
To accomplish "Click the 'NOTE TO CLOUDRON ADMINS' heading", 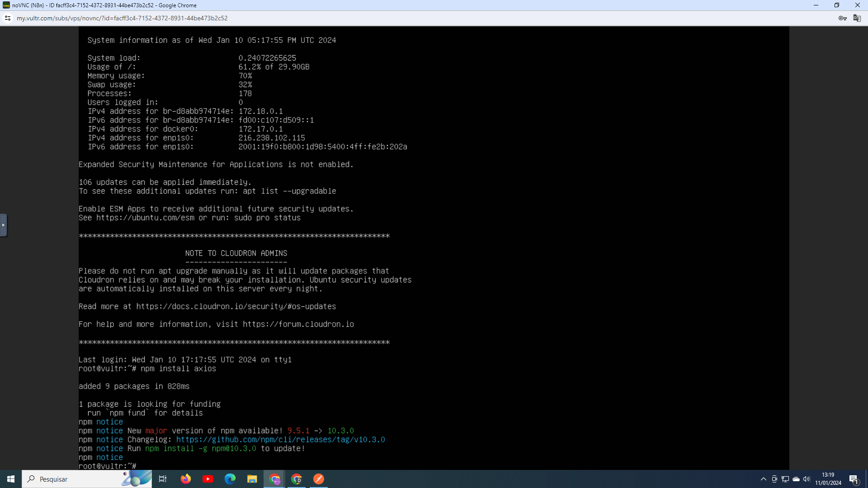I will click(236, 253).
